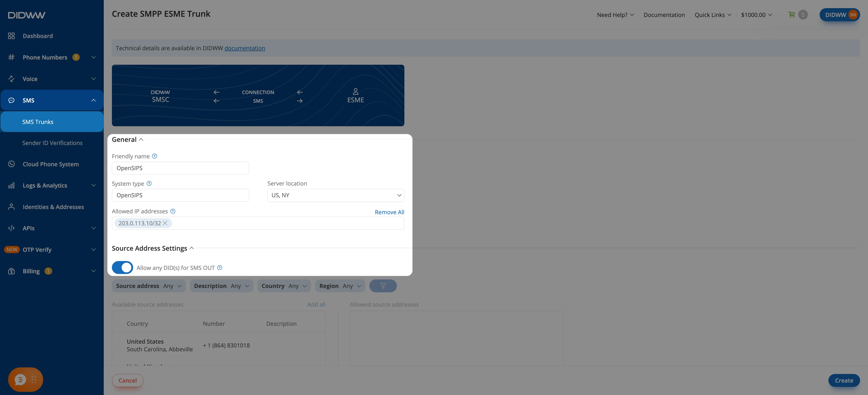868x395 pixels.
Task: Expand the Billing menu chevron
Action: click(94, 271)
